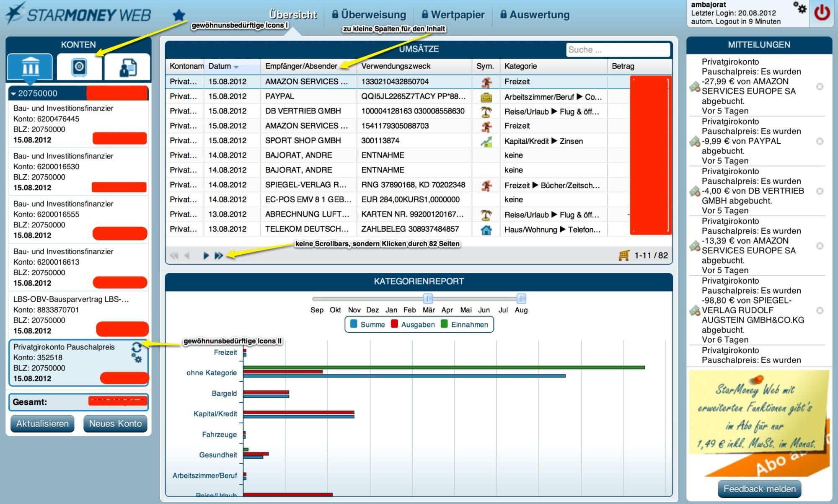Select account Konto 6200016555

[78, 220]
